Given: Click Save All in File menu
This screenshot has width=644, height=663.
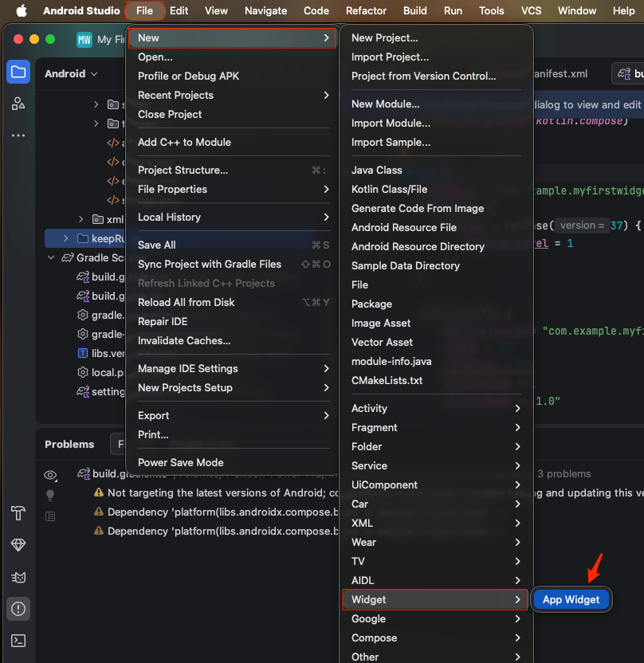Looking at the screenshot, I should pos(234,245).
